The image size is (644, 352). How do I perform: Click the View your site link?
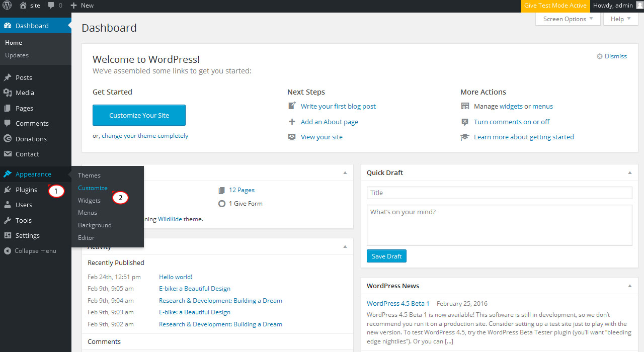[x=321, y=137]
